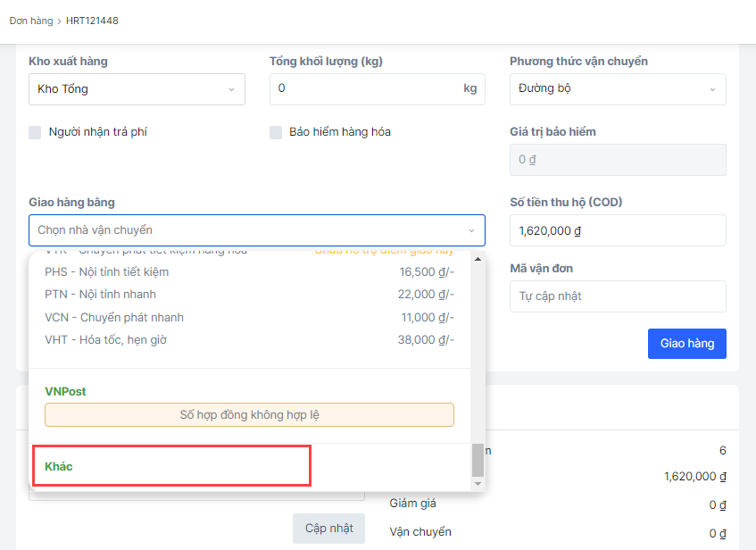Go back via Đơn hàng breadcrumb link
The height and width of the screenshot is (550, 756).
pyautogui.click(x=30, y=21)
